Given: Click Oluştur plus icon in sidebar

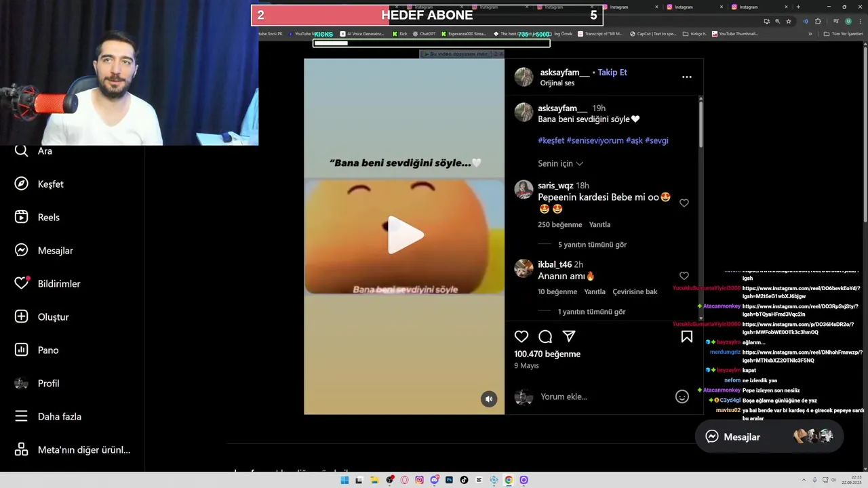Looking at the screenshot, I should coord(22,317).
